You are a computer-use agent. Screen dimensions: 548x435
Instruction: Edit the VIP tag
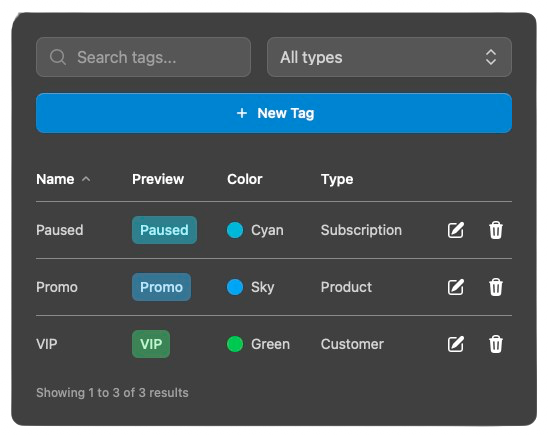click(456, 344)
